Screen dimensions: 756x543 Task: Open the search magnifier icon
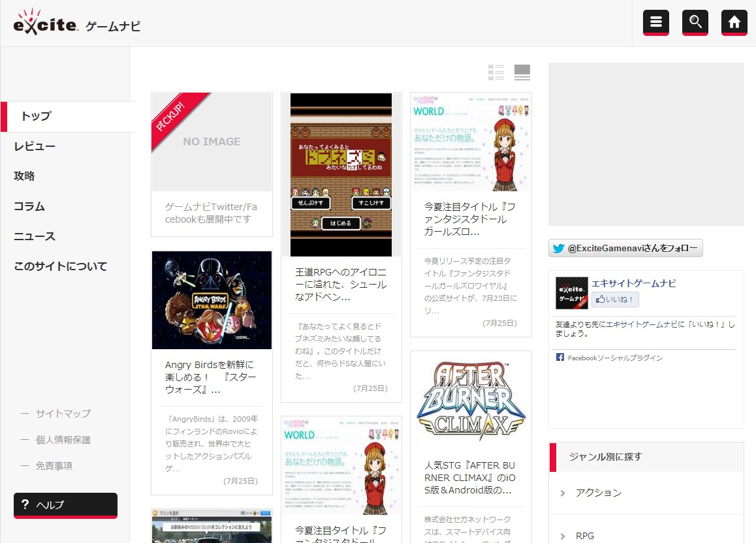pyautogui.click(x=695, y=22)
